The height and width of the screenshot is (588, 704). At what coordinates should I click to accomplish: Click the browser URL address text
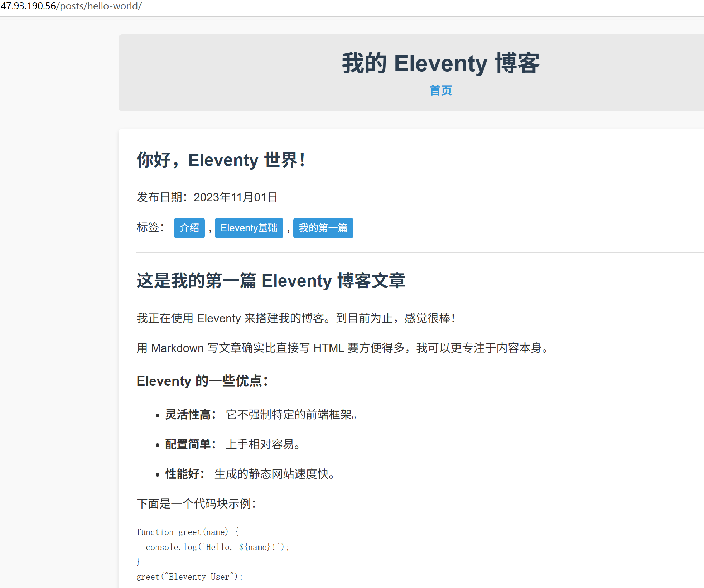(71, 6)
